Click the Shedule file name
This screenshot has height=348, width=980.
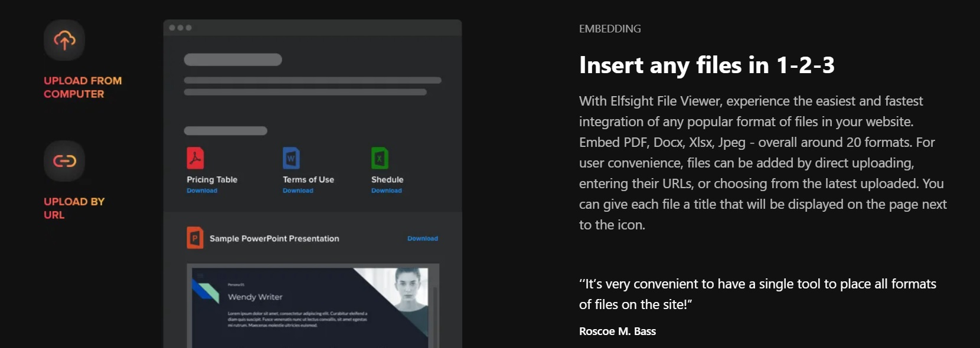tap(387, 179)
